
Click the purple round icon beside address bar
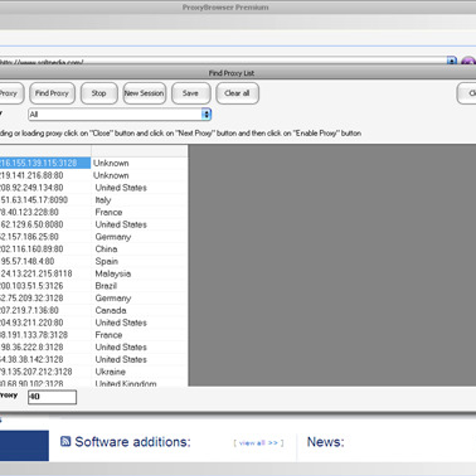tap(468, 61)
